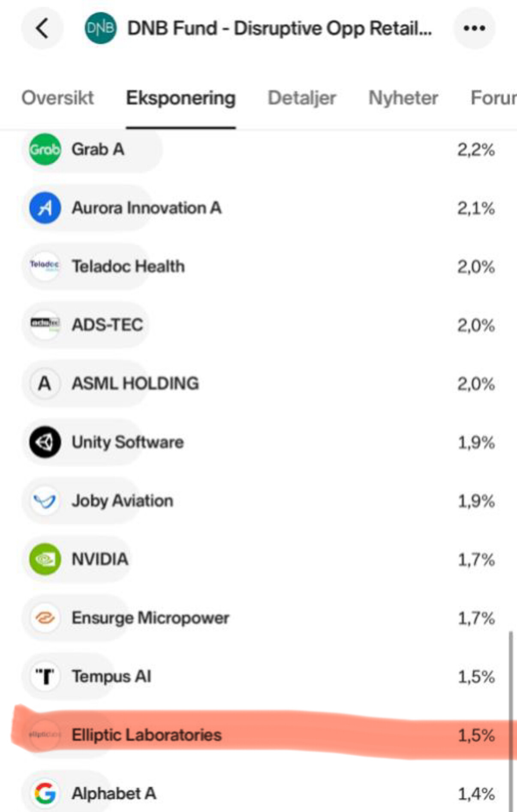
Task: Tap the Ensurge Micropower orange icon
Action: click(45, 617)
